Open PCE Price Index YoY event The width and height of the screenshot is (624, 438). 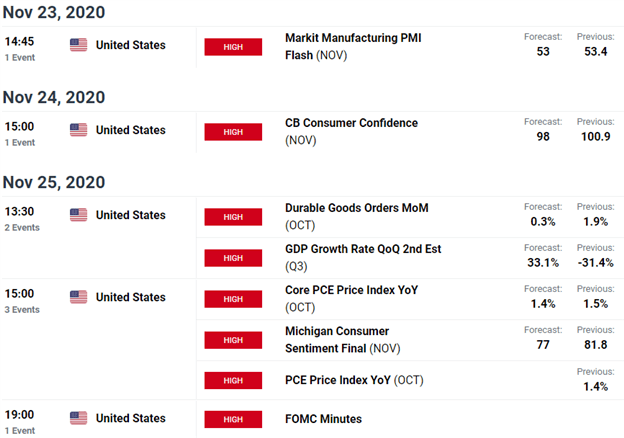click(354, 380)
